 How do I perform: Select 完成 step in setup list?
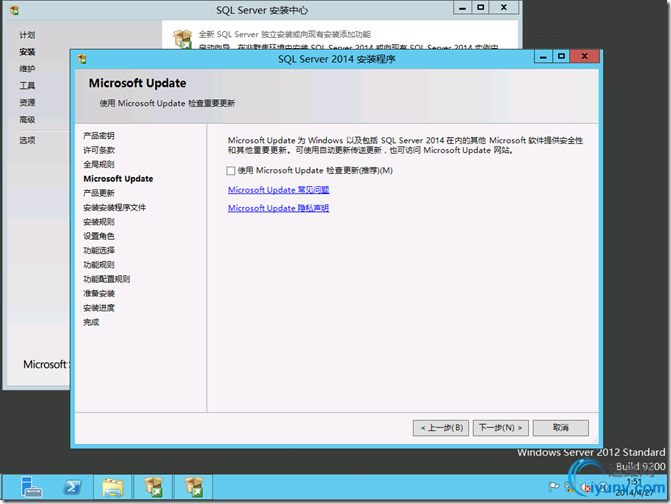(91, 322)
